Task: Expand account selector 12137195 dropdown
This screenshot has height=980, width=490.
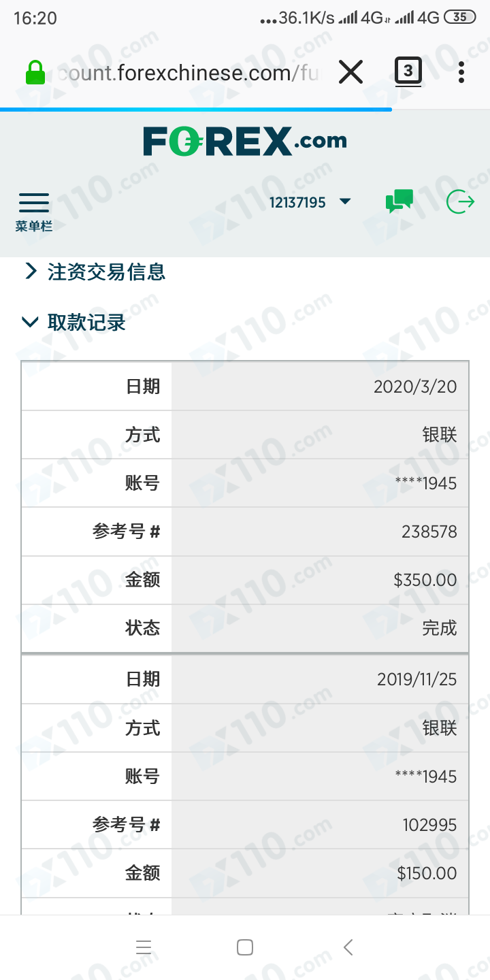Action: click(310, 202)
